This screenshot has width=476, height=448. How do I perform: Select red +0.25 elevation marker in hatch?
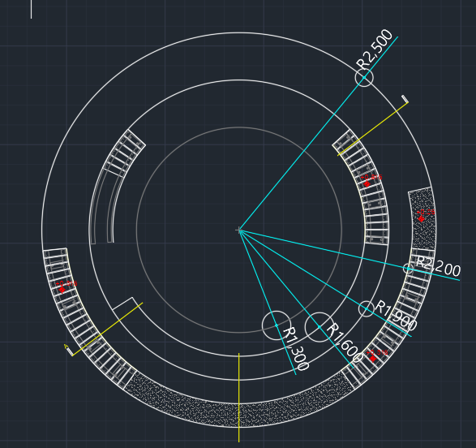point(421,218)
